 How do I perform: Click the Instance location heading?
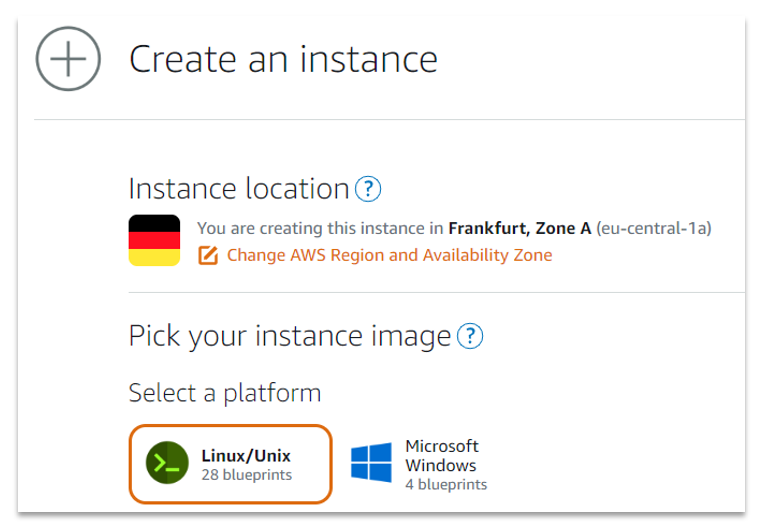pyautogui.click(x=239, y=188)
